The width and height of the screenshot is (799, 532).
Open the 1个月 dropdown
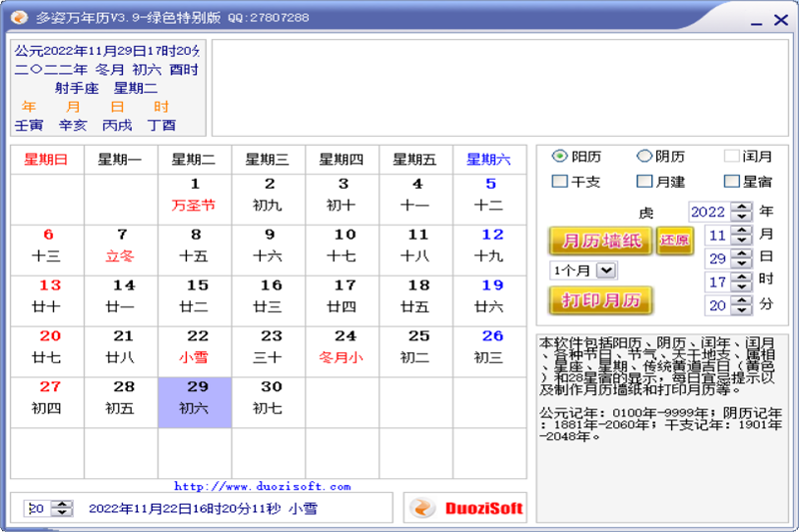pos(606,270)
